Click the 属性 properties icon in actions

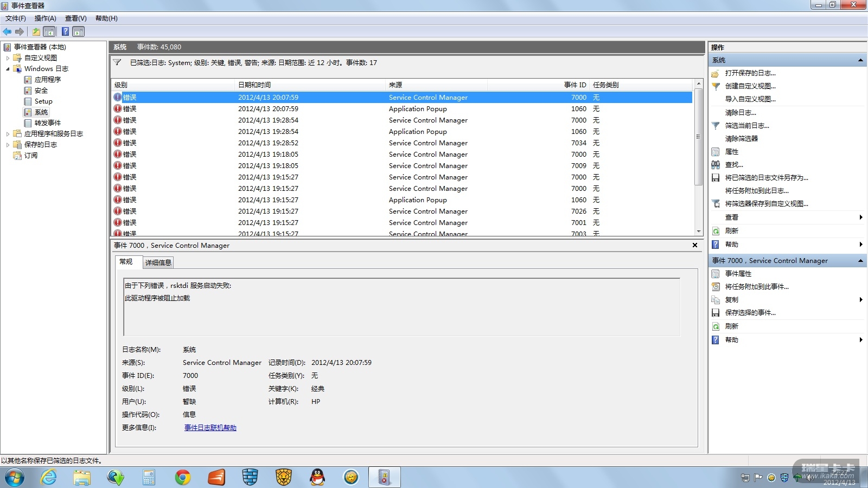click(716, 152)
